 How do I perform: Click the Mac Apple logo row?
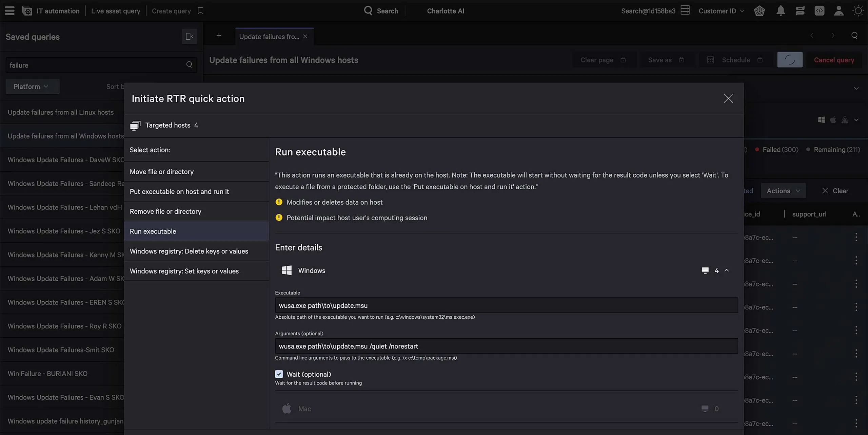287,409
